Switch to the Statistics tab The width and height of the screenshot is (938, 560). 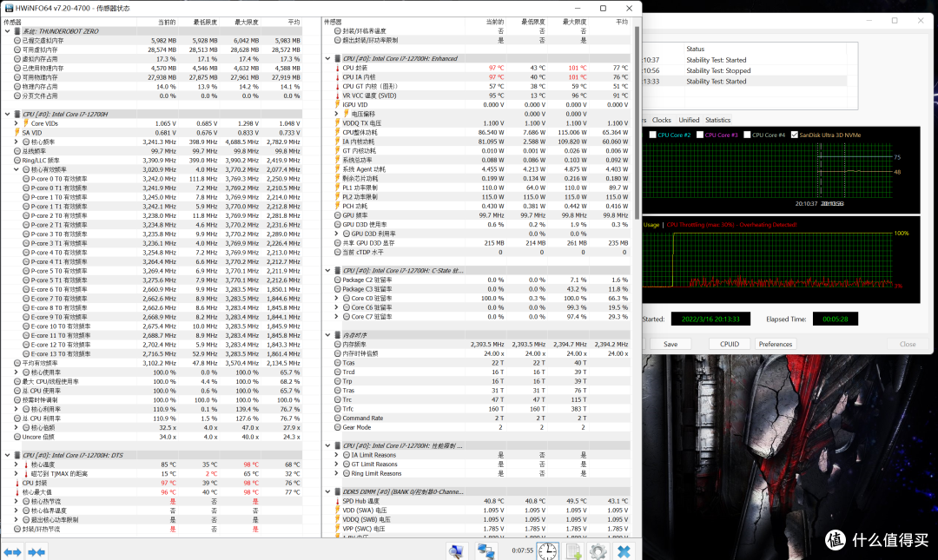pos(717,120)
